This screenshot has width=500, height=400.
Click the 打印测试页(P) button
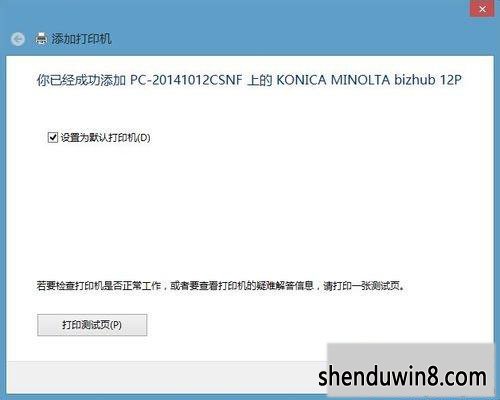coord(92,325)
